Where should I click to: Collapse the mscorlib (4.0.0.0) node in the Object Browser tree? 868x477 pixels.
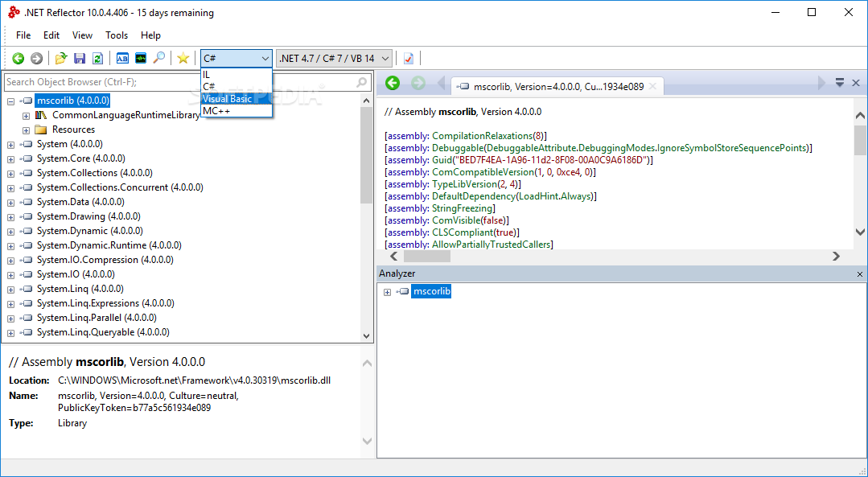click(x=10, y=101)
